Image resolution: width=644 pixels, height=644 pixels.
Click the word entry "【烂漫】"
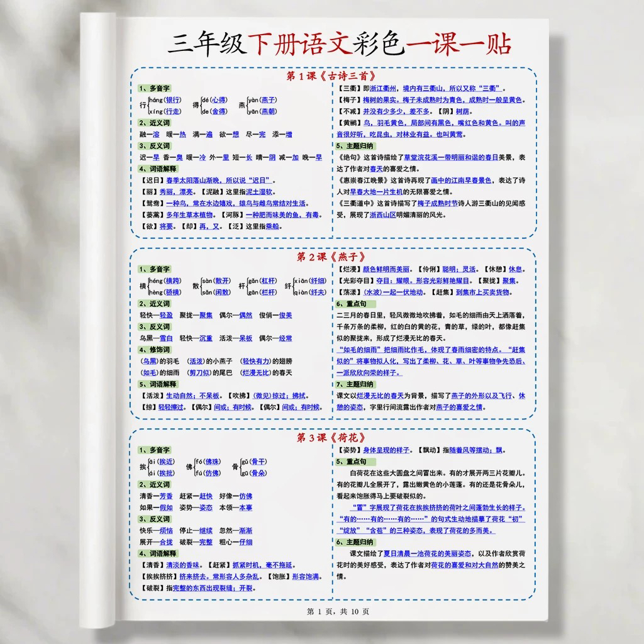(x=350, y=269)
